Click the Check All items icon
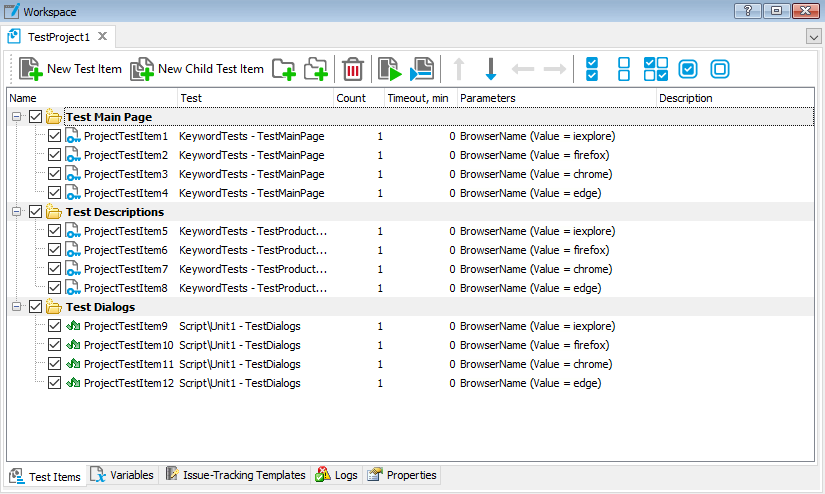Screen dimensions: 825x494 click(x=592, y=69)
